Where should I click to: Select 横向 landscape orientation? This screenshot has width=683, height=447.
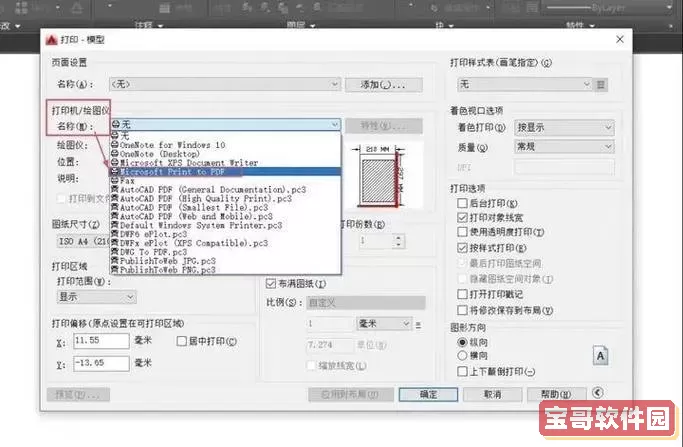click(x=462, y=356)
